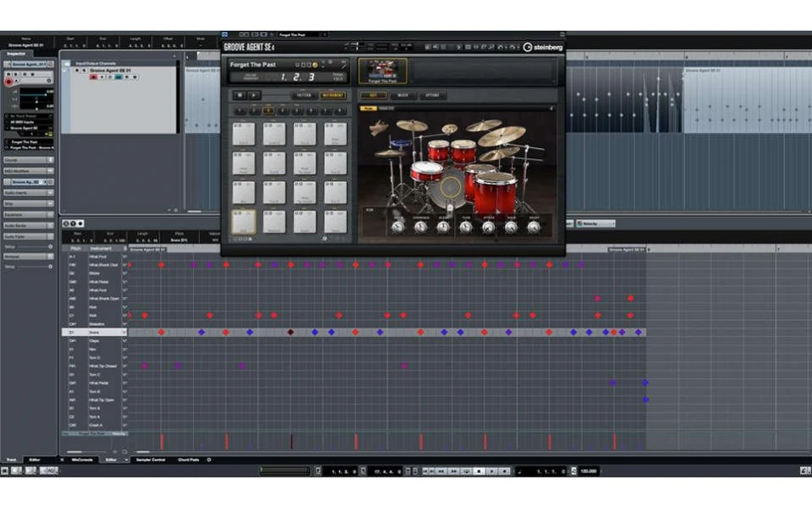The width and height of the screenshot is (812, 508).
Task: Expand the Equalizers inspector section
Action: 29,214
